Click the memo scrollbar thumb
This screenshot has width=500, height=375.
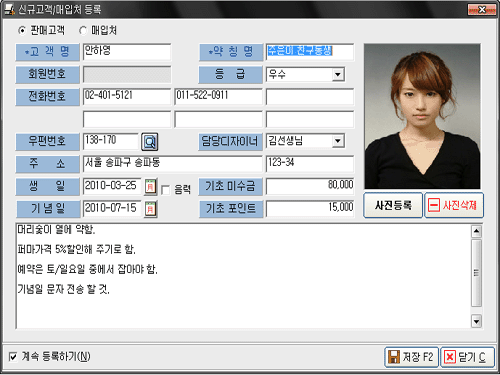(x=476, y=272)
